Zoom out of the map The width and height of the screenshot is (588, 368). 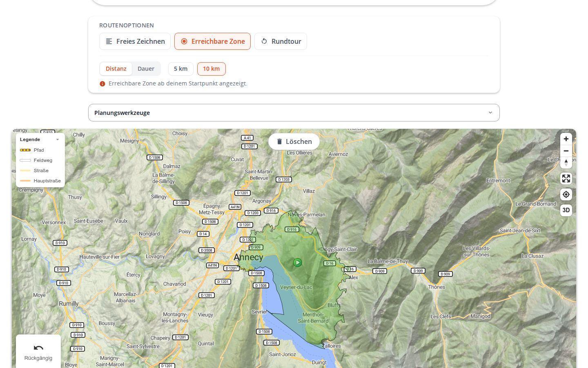click(x=566, y=151)
